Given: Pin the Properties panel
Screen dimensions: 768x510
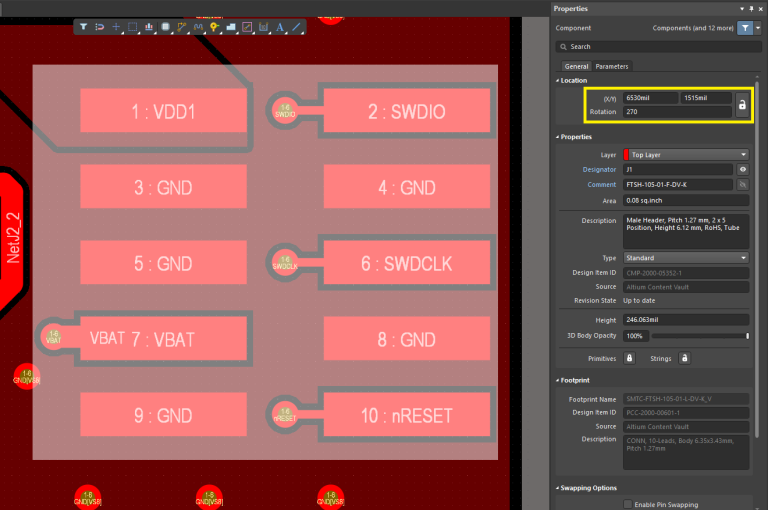Looking at the screenshot, I should coord(751,9).
